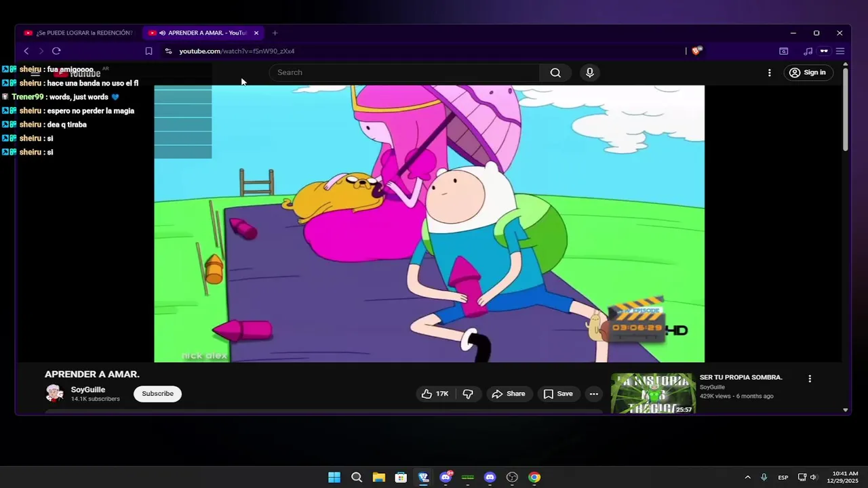Open volume control in system tray
This screenshot has width=868, height=488.
click(x=814, y=477)
